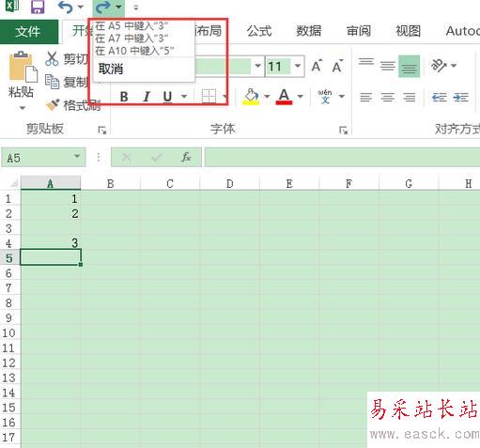Open the phonetic guide dropdown arrow
The height and width of the screenshot is (448, 480).
pos(342,97)
